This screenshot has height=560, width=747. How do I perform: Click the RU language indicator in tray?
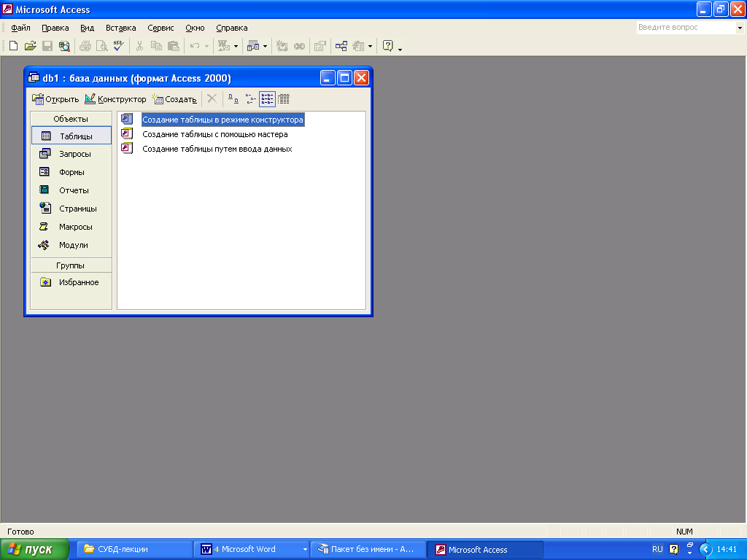click(657, 550)
